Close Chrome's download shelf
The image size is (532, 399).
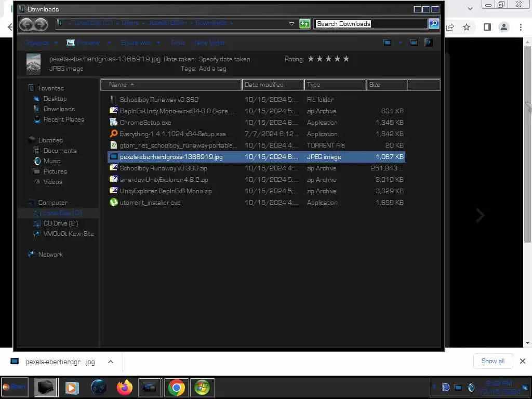523,361
